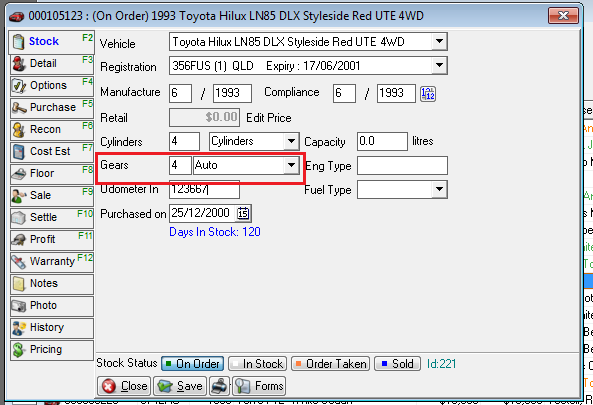Click the compliance date calendar icon
The image size is (593, 405).
pyautogui.click(x=428, y=93)
